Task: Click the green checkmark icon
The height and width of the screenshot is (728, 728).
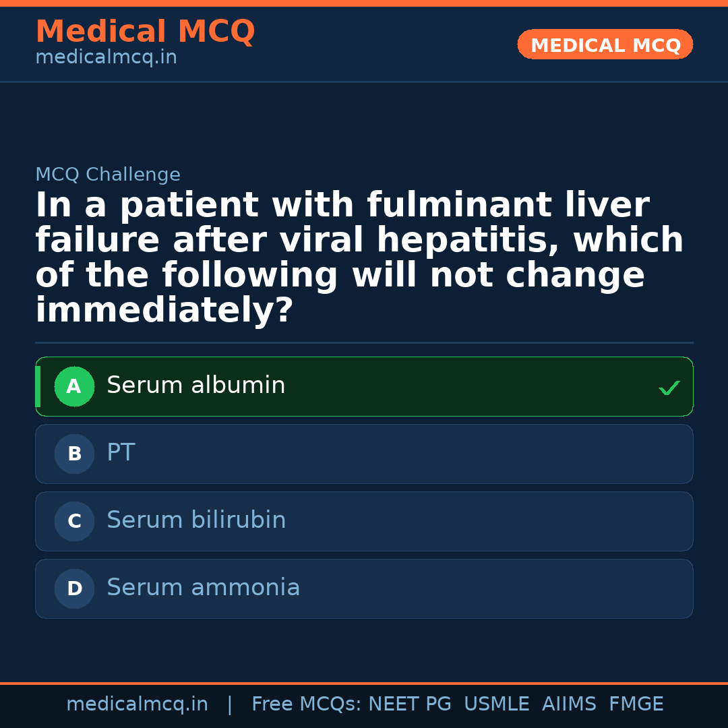Action: pyautogui.click(x=669, y=388)
